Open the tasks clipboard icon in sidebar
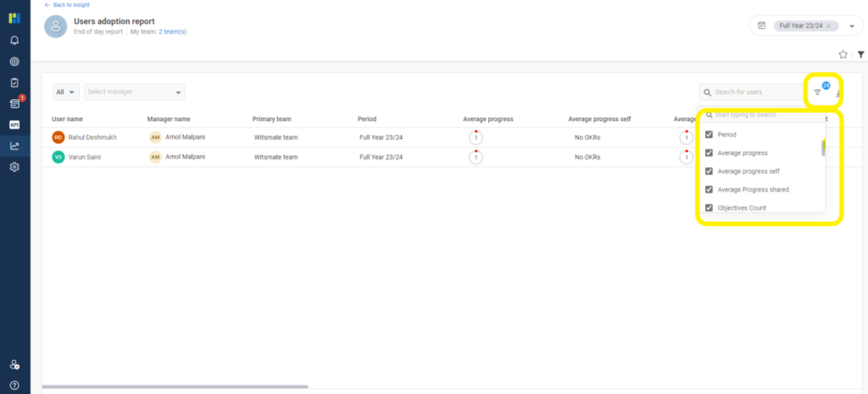 click(14, 82)
